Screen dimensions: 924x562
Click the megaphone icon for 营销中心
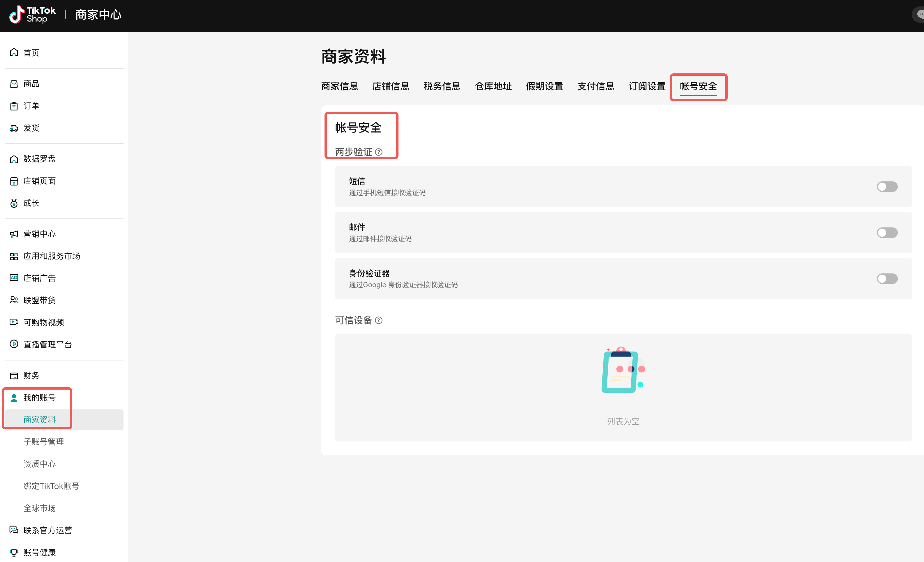point(14,234)
